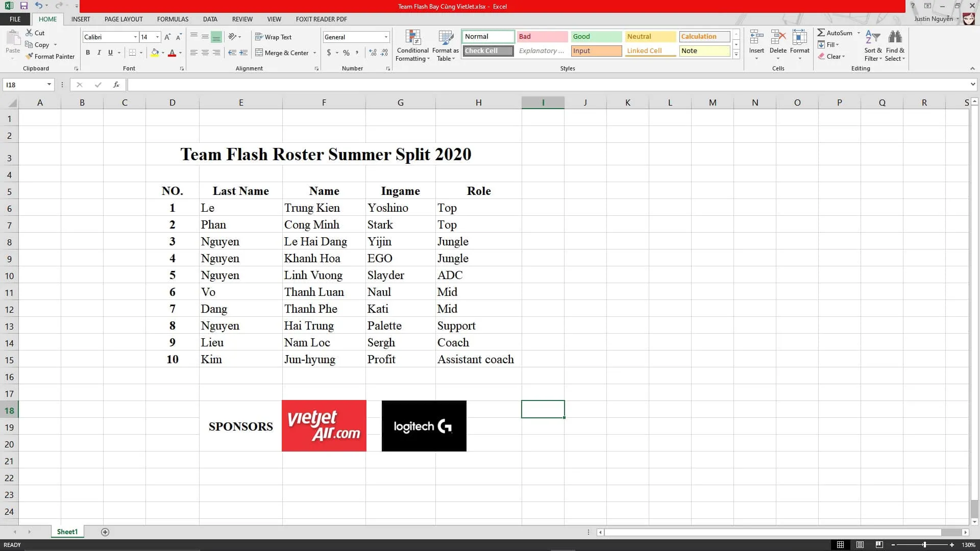
Task: Toggle Underline formatting on selected cell
Action: coord(110,53)
